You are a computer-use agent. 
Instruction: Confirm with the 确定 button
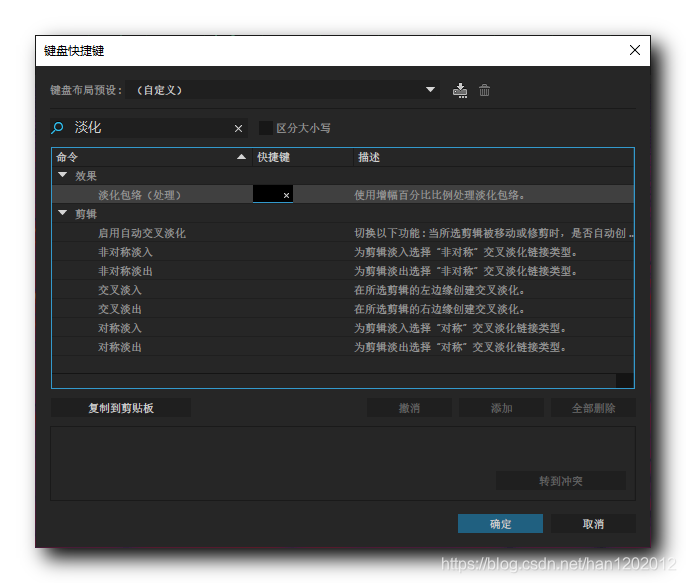(x=500, y=524)
